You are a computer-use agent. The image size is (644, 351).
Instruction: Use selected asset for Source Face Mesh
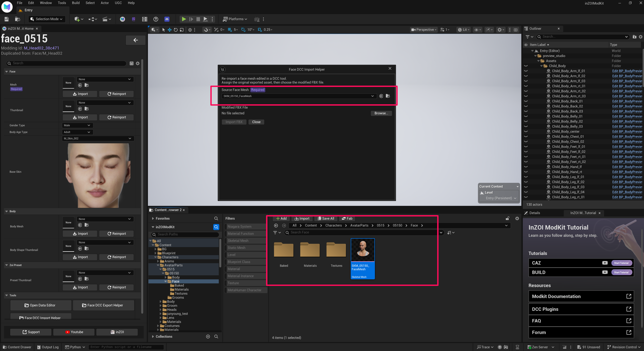(381, 96)
